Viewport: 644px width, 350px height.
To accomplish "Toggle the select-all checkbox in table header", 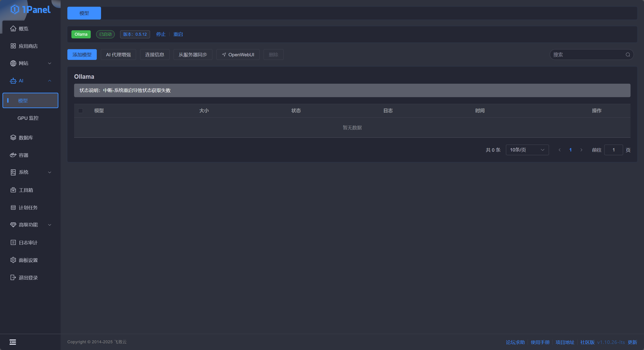I will point(80,111).
